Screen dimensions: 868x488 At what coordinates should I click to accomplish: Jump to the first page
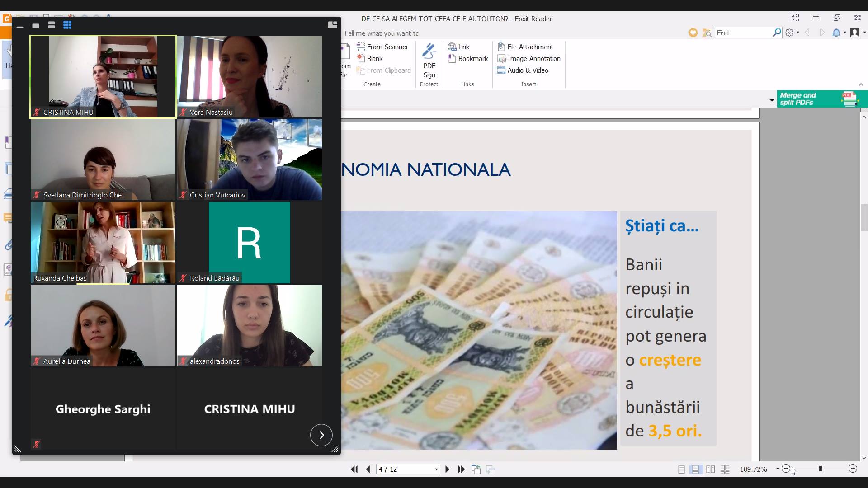(354, 469)
